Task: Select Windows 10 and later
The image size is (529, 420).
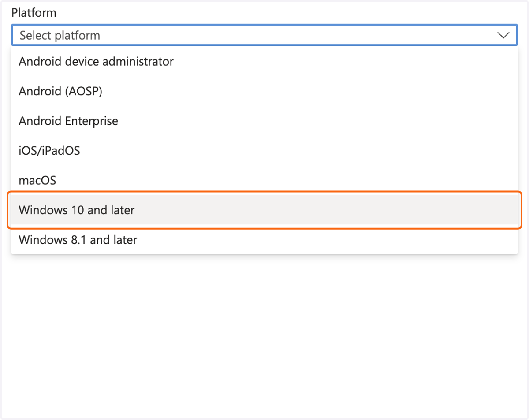Action: coord(264,210)
